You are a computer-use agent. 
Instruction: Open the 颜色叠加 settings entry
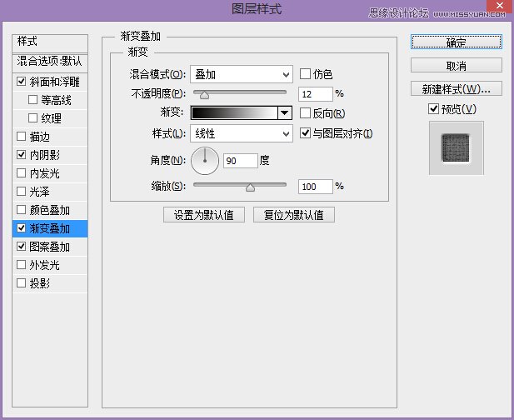(49, 210)
